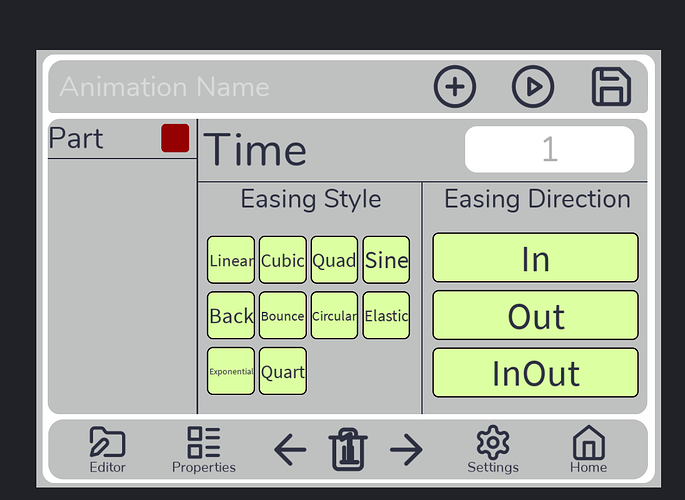Click the right arrow icon
Viewport: 685px width, 500px height.
click(406, 450)
